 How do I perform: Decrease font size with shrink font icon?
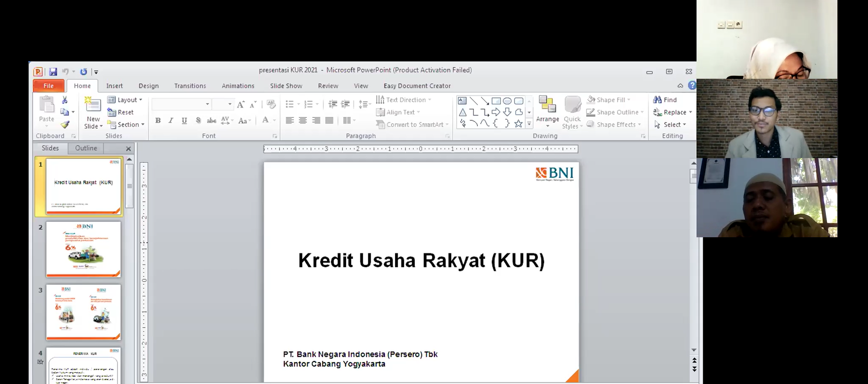pos(253,104)
